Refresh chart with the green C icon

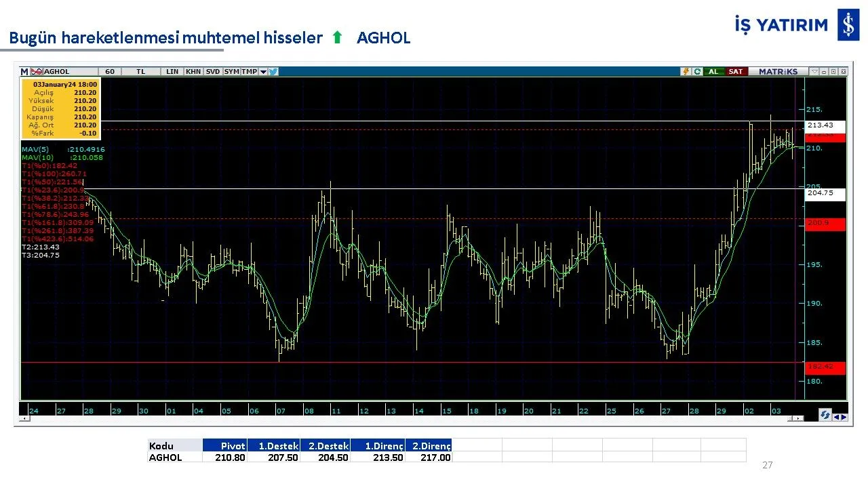[697, 71]
